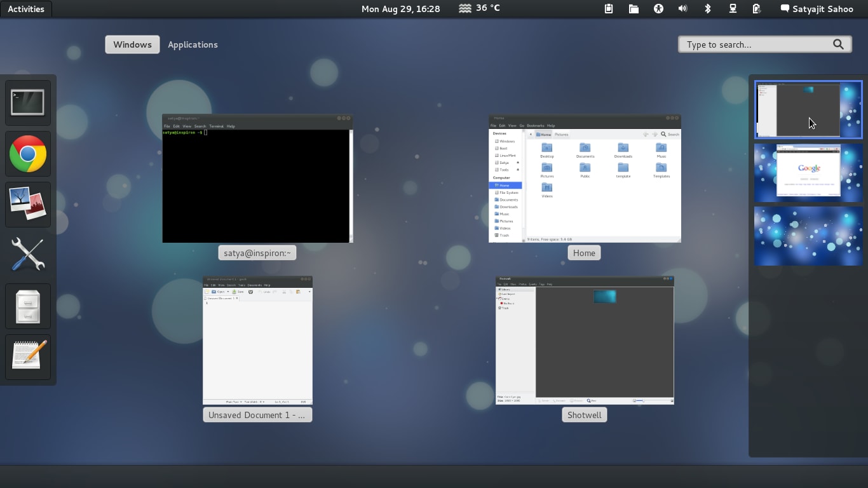The width and height of the screenshot is (868, 488).
Task: Activate the terminal window thumbnail
Action: pos(257,179)
